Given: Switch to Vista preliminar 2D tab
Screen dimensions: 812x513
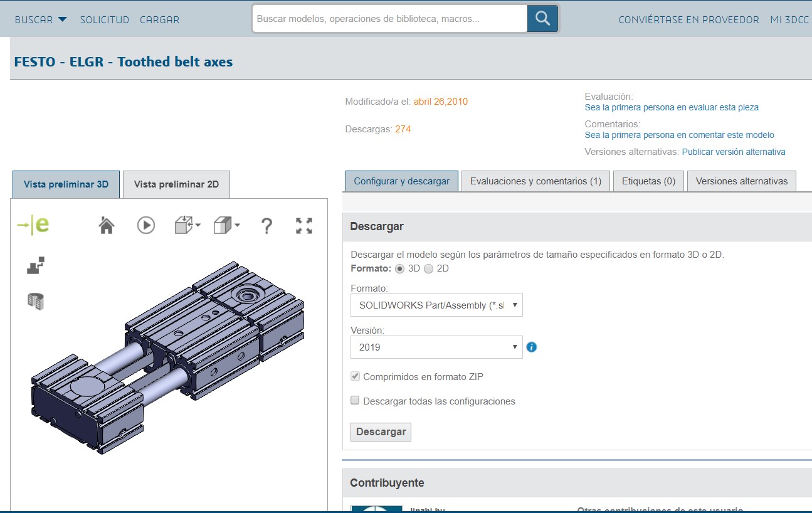Looking at the screenshot, I should (176, 184).
